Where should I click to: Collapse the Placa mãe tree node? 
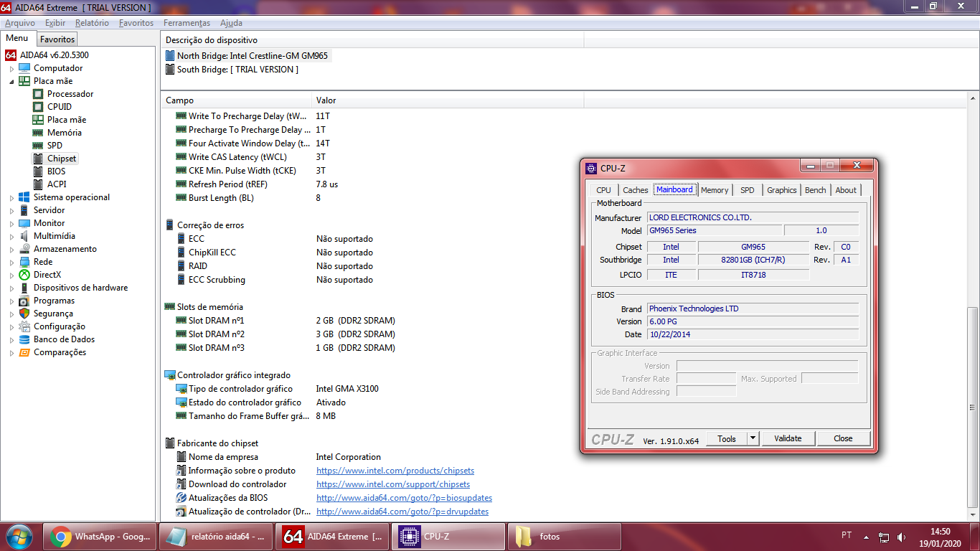tap(11, 82)
